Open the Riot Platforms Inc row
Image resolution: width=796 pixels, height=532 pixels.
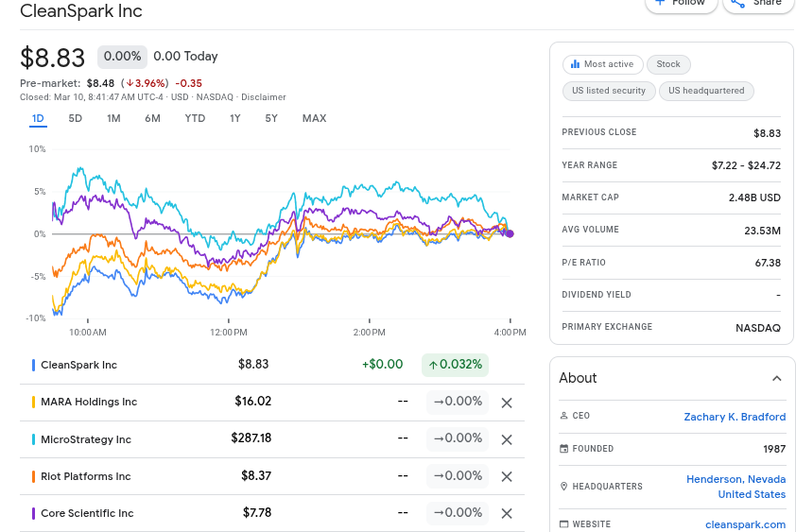272,476
